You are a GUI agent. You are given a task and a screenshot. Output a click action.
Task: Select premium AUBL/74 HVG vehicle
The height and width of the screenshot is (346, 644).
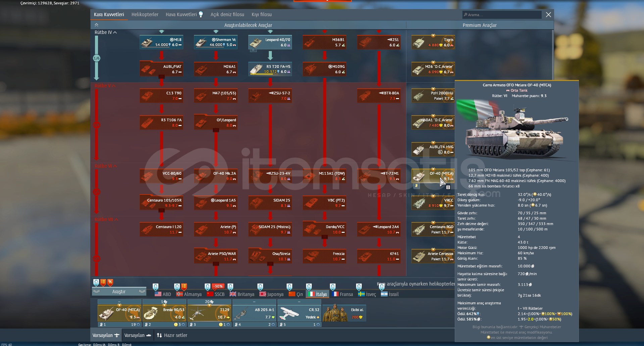433,149
